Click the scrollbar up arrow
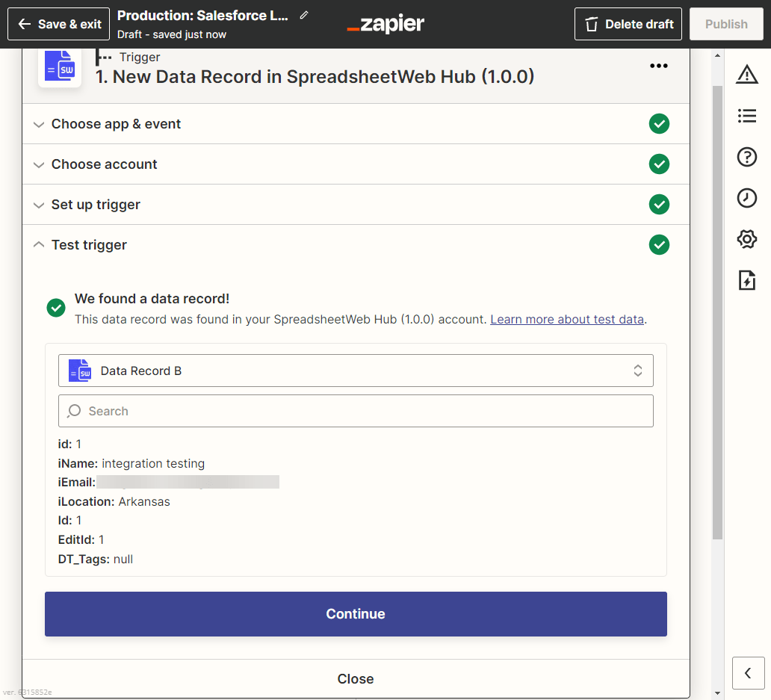This screenshot has height=700, width=771. (x=717, y=55)
